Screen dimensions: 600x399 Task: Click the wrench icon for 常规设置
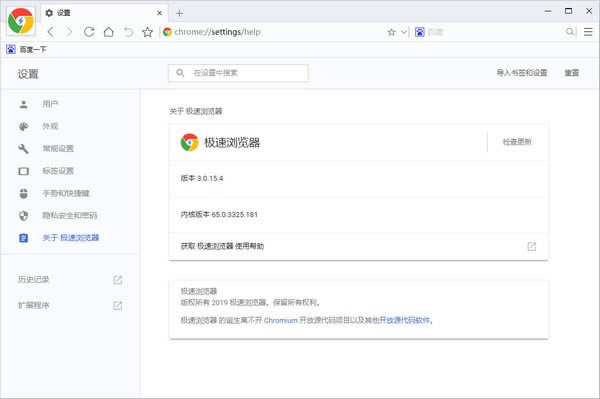23,149
